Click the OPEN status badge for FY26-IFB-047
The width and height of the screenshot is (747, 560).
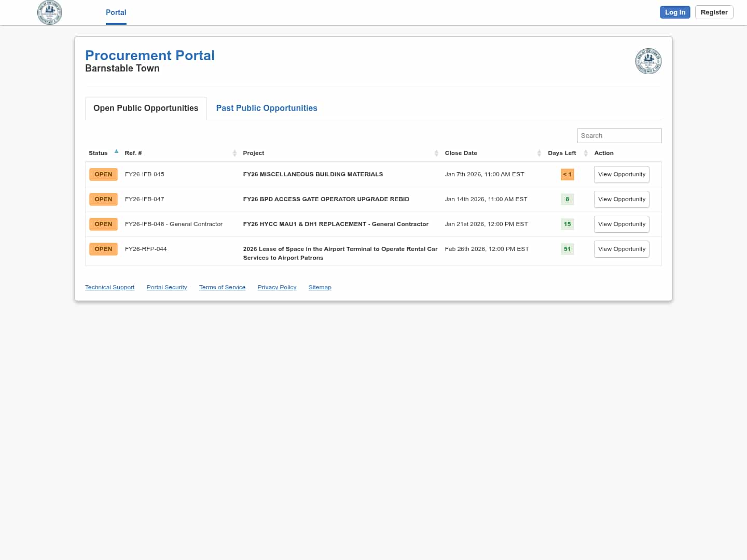[103, 200]
